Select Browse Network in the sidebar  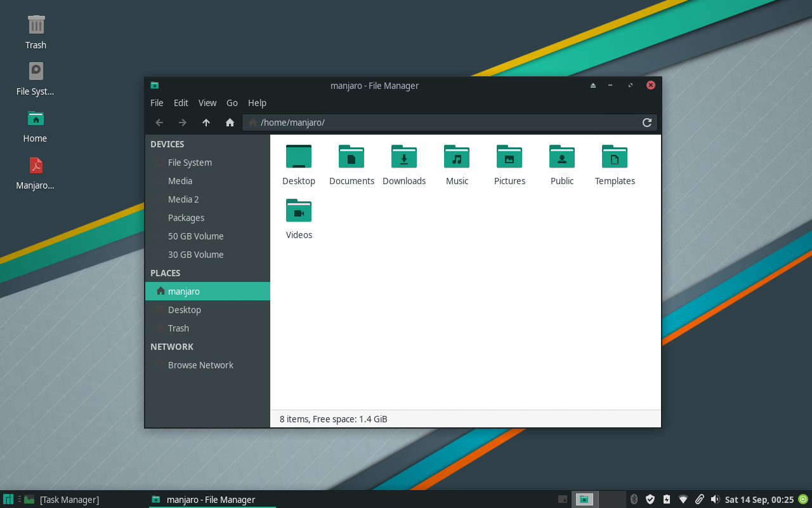200,364
